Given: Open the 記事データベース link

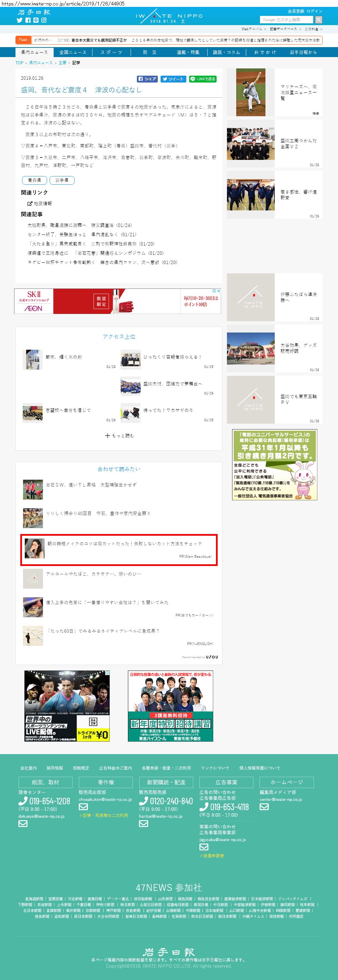Looking at the screenshot, I should coord(283,29).
